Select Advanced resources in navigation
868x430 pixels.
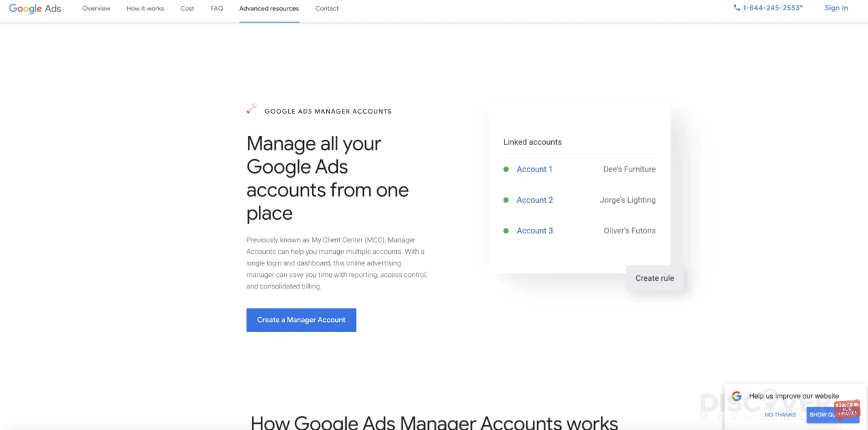coord(269,9)
